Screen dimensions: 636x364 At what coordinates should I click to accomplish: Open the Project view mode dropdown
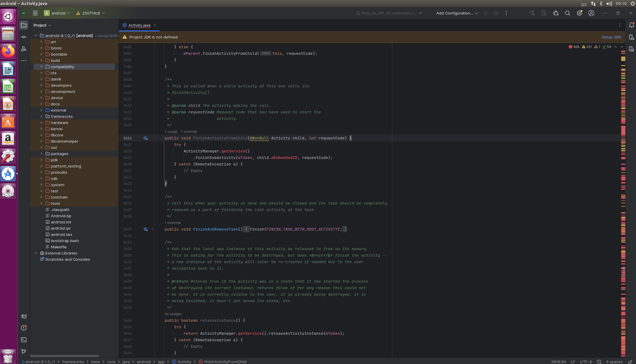pos(42,25)
